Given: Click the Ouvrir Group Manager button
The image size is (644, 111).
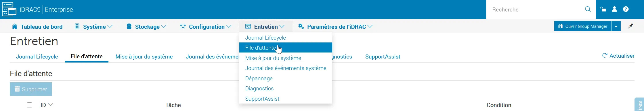Looking at the screenshot, I should click(583, 26).
